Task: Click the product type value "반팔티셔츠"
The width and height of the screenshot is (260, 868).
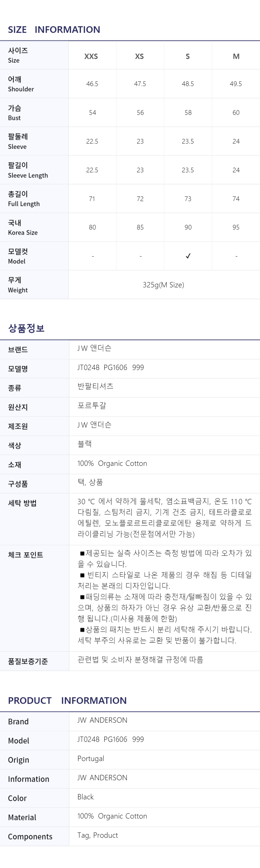Action: tap(96, 386)
